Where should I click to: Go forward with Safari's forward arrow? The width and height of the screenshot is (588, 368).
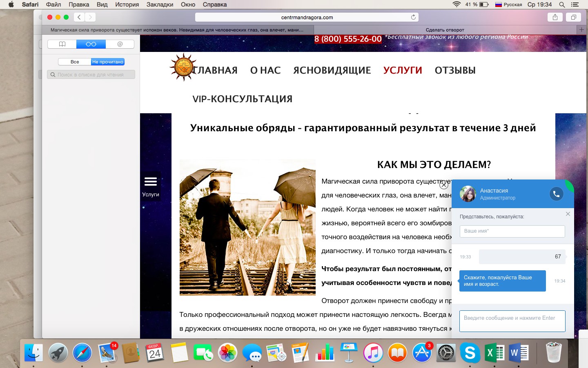click(90, 17)
